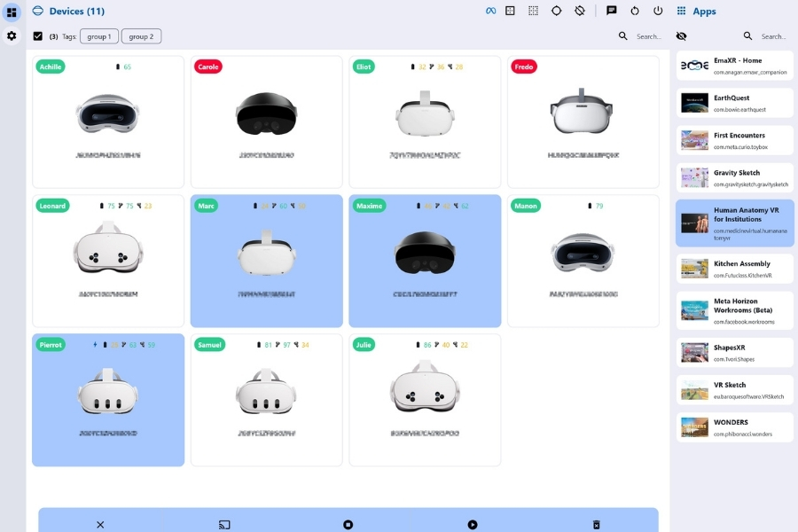Click the red Fredo name badge

pos(524,66)
